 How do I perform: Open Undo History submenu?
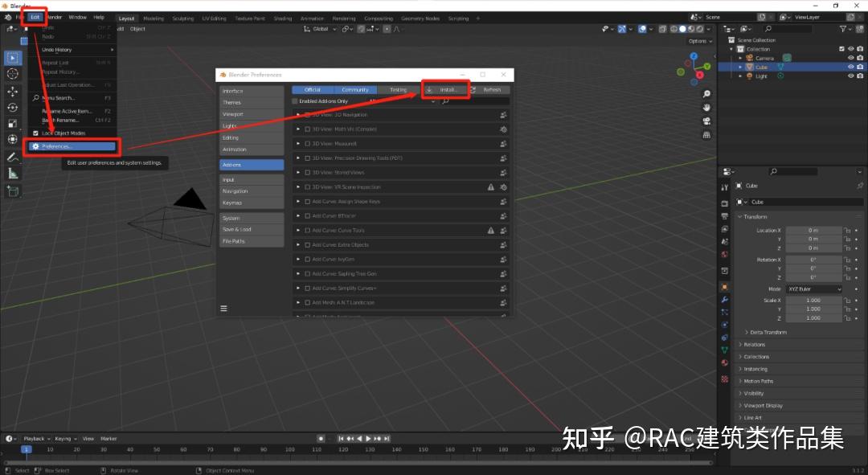[x=72, y=49]
